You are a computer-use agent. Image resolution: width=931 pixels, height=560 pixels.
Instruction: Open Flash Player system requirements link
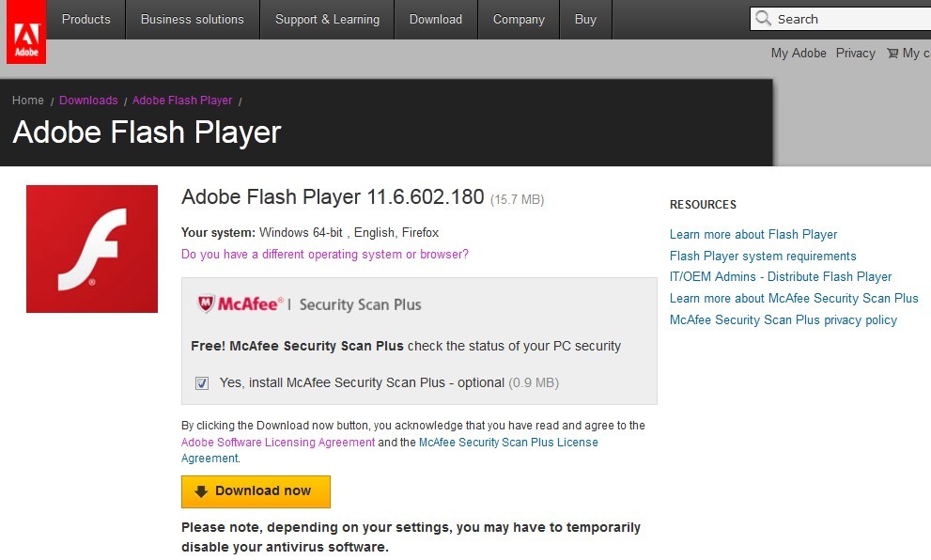tap(763, 256)
